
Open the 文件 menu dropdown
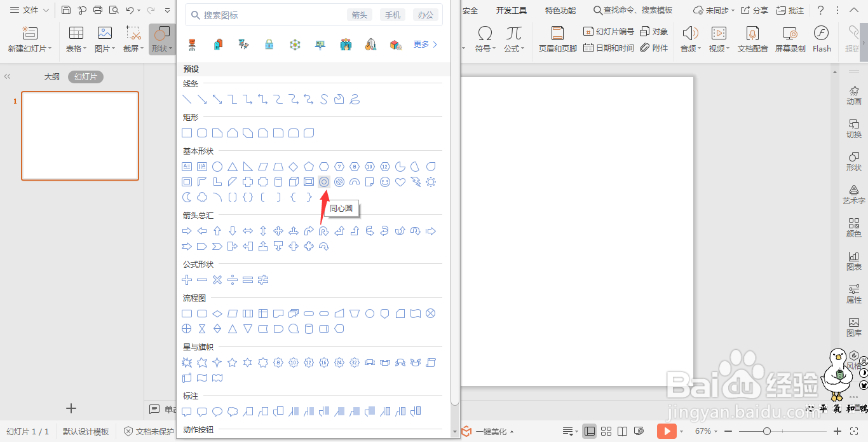(29, 10)
